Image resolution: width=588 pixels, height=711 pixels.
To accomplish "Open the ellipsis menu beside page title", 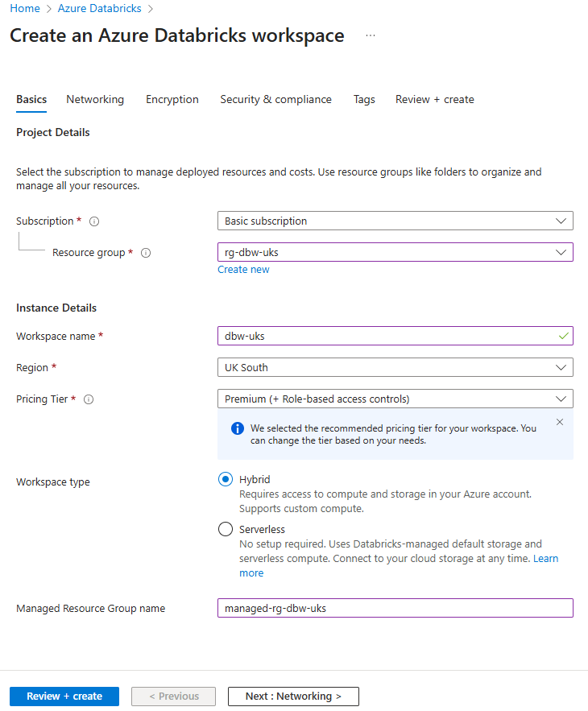I will point(371,36).
